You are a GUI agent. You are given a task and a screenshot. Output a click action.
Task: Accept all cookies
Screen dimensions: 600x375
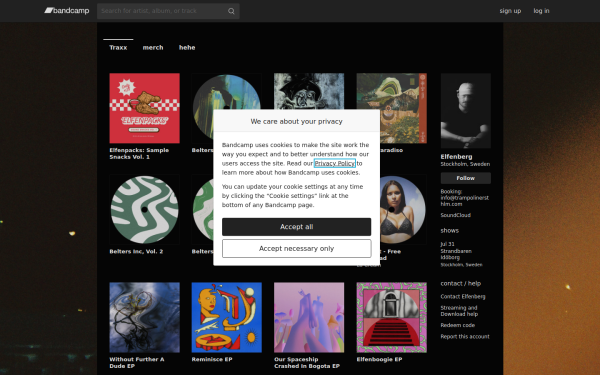coord(297,227)
